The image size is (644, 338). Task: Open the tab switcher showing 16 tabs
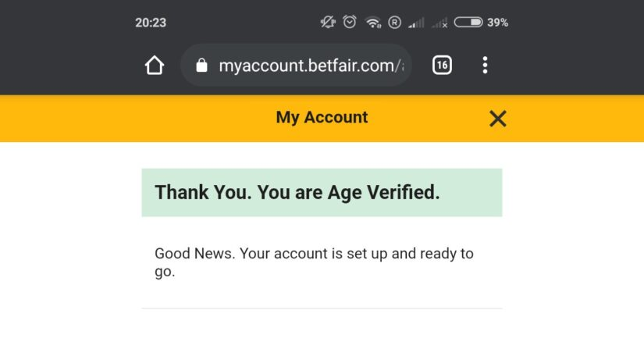[442, 66]
